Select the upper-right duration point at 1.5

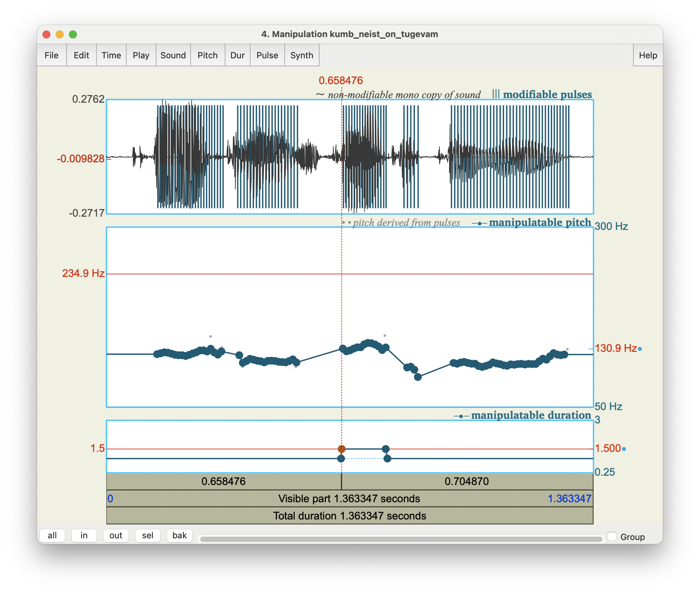coord(386,449)
